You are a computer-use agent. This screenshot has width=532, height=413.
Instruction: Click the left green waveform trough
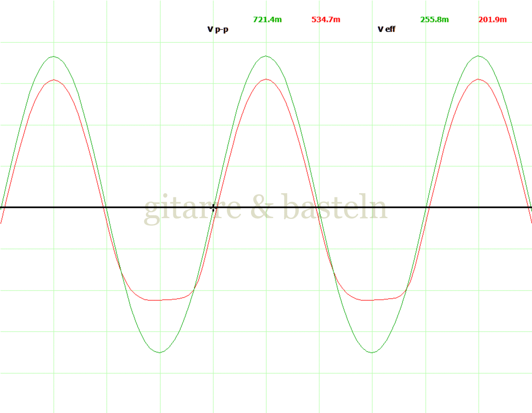click(x=160, y=352)
